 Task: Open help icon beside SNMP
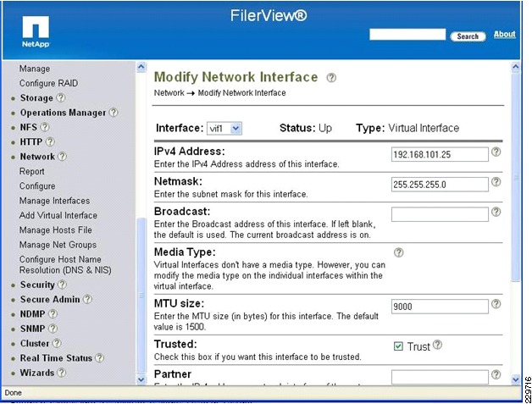tap(53, 329)
